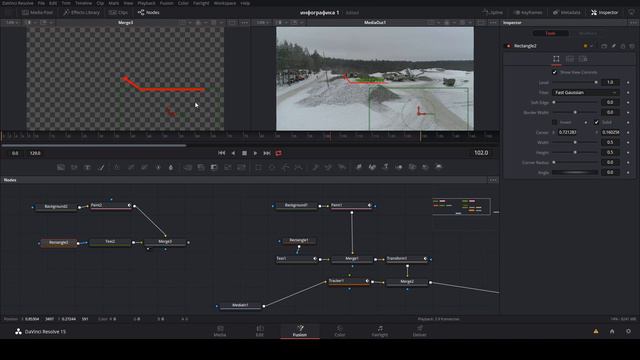
Task: Add a Blur node (droplet icon)
Action: point(171,167)
